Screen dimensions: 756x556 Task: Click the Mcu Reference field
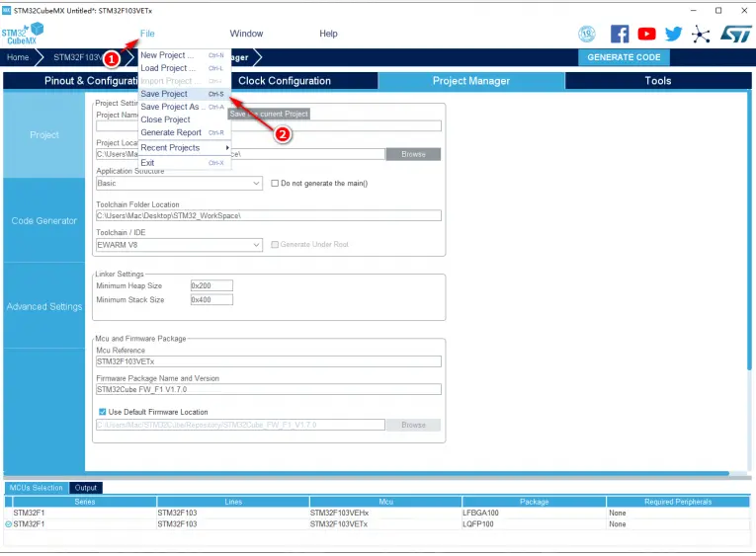(269, 361)
